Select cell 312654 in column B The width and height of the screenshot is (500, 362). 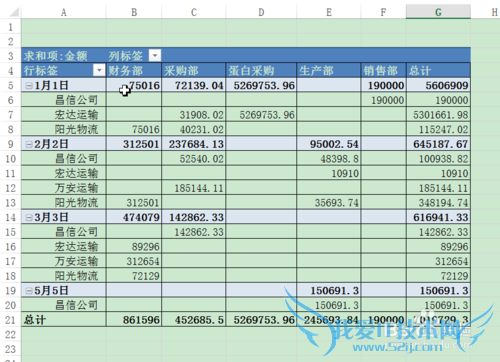tap(134, 261)
